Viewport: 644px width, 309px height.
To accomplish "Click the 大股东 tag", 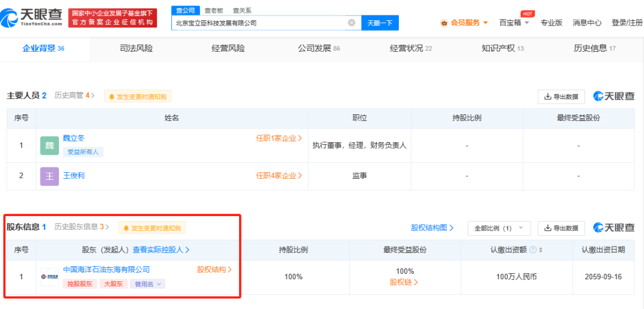I will pyautogui.click(x=113, y=283).
